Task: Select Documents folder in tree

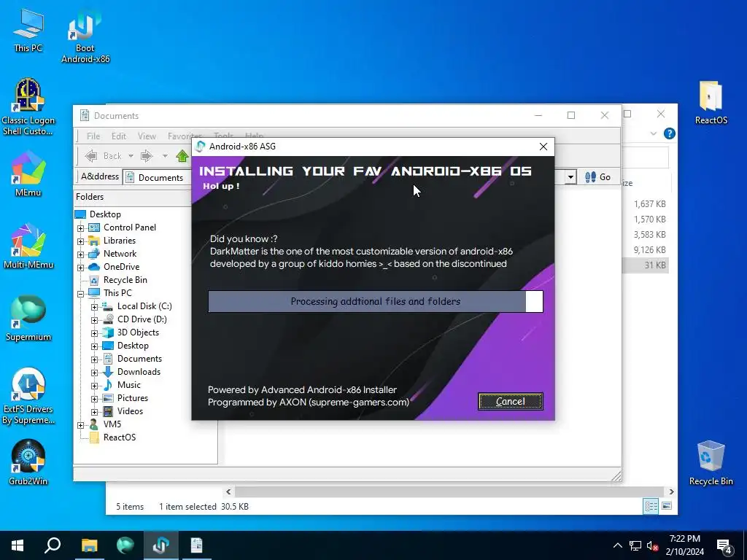Action: click(139, 359)
